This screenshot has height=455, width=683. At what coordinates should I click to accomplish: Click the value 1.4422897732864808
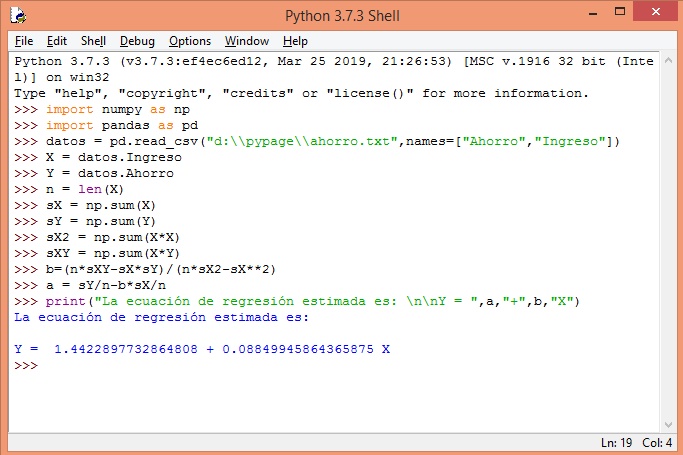click(x=125, y=349)
